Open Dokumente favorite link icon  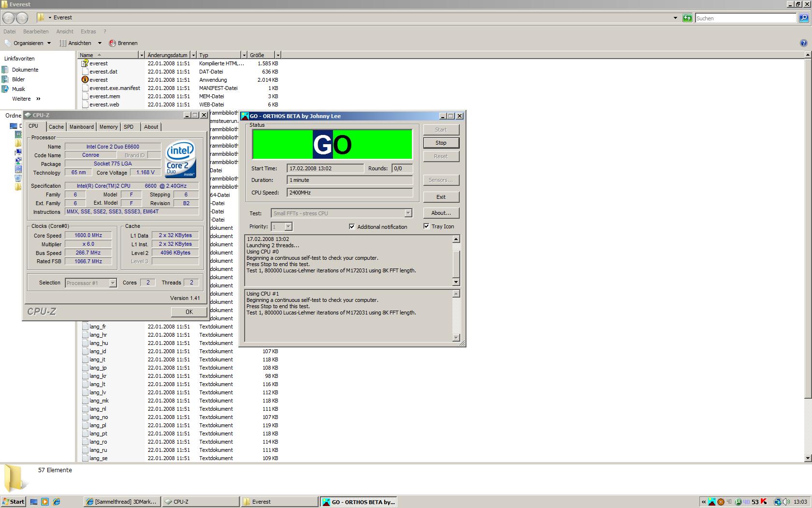click(5, 70)
